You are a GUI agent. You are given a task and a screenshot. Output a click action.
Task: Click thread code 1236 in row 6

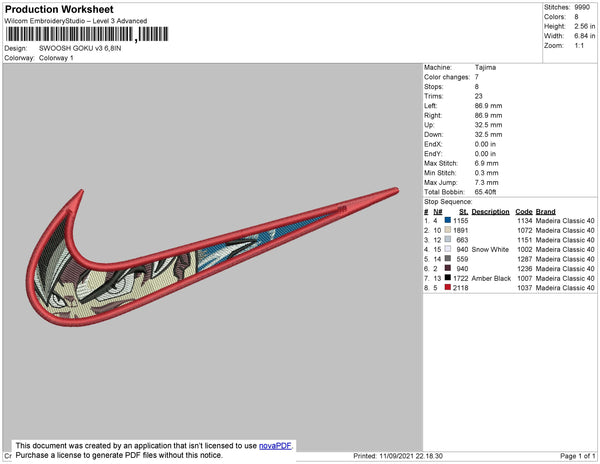coord(525,269)
